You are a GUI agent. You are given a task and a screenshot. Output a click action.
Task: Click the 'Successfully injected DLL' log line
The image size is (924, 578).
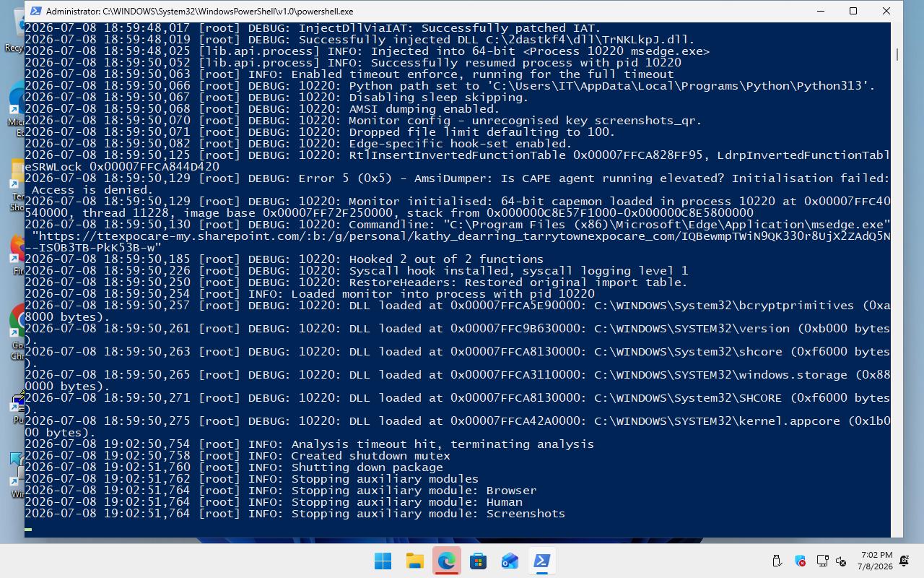tap(359, 40)
